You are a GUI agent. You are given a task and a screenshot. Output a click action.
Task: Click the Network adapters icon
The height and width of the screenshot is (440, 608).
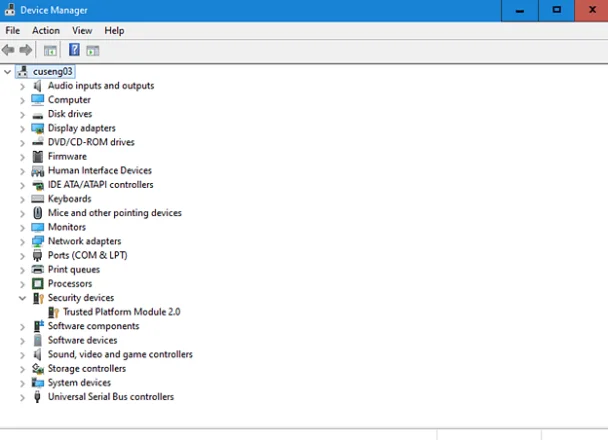coord(38,241)
